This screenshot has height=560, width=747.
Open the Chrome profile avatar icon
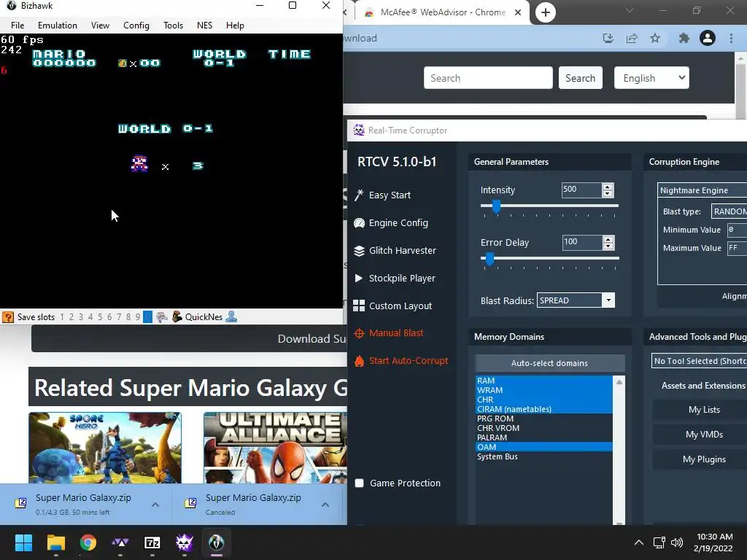708,38
